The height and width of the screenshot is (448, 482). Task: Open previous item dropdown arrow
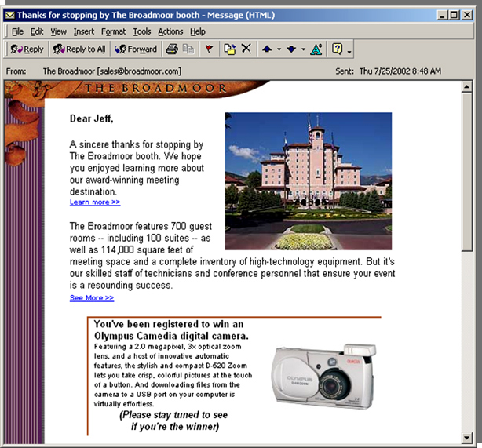(x=279, y=49)
